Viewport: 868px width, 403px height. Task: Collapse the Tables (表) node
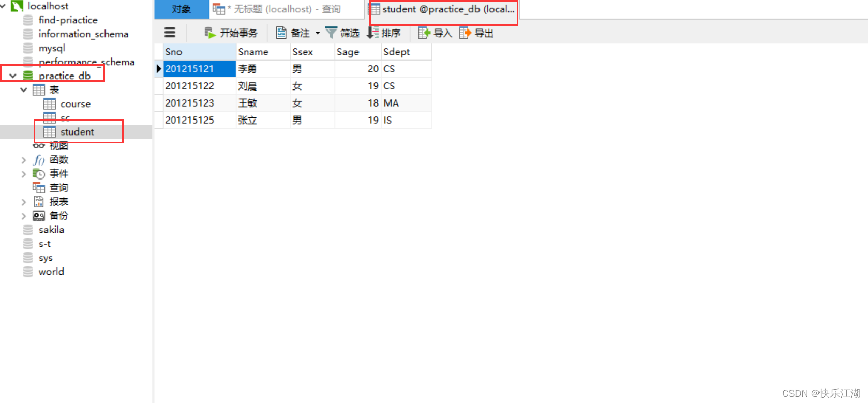tap(24, 90)
